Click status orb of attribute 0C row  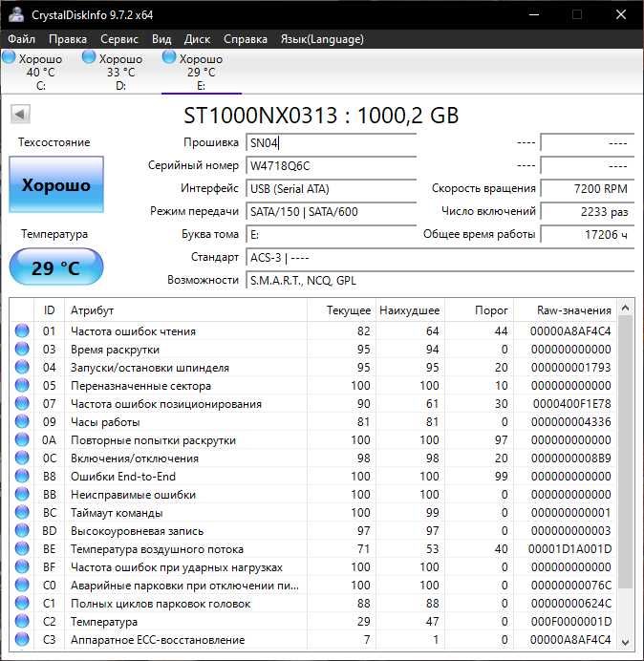coord(22,458)
